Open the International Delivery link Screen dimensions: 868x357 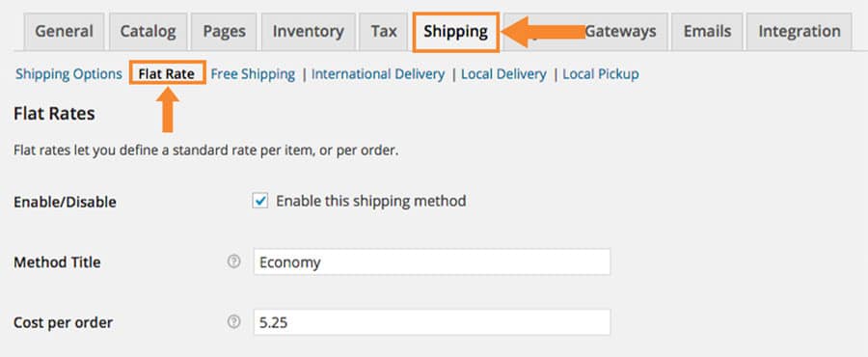[378, 74]
